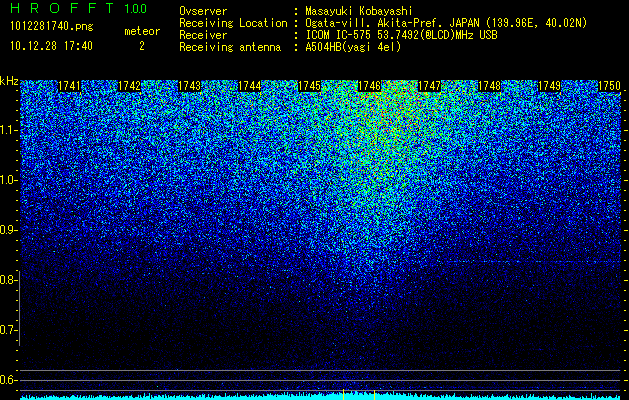Select the A504HB(yagi 4el) antenna text
629x400 pixels.
[x=353, y=47]
